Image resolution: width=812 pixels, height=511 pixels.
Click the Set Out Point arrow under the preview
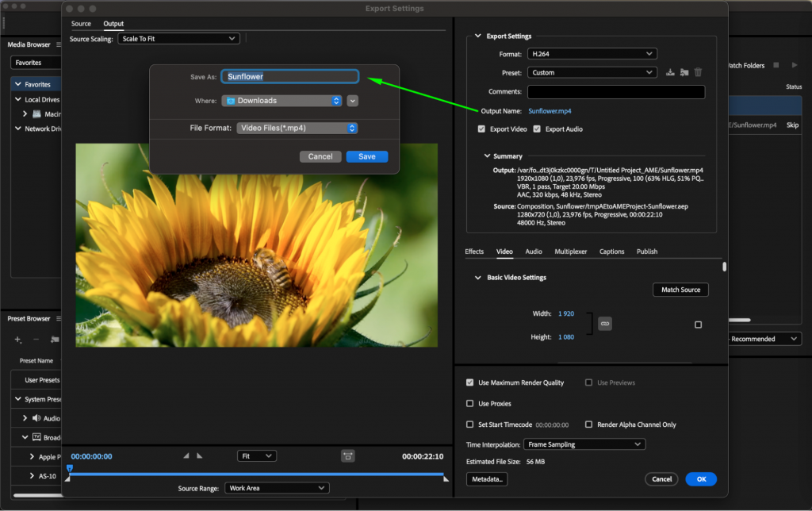[x=200, y=455]
